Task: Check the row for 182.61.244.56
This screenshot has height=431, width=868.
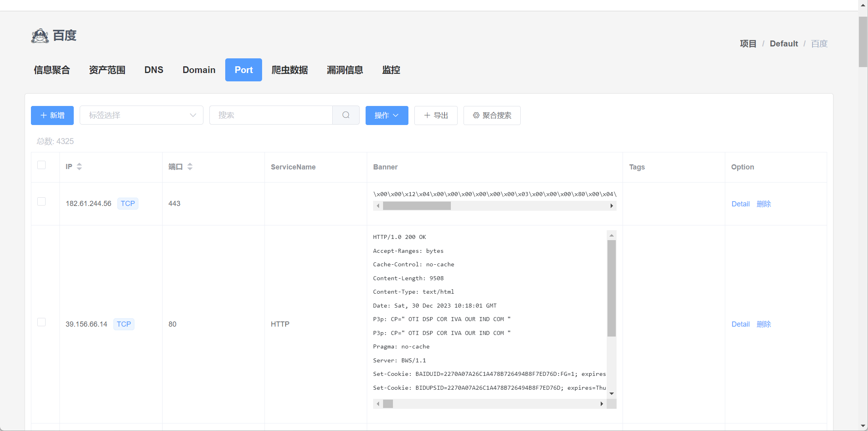Action: click(x=41, y=201)
